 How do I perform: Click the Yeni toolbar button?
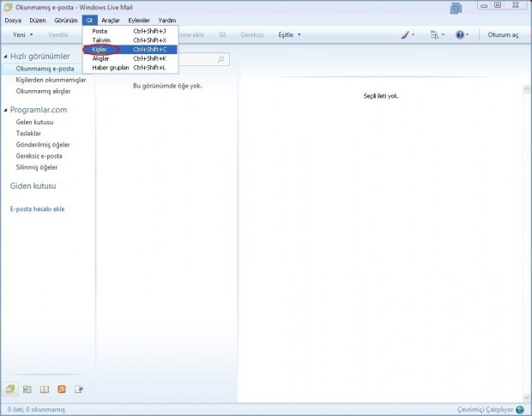point(19,34)
